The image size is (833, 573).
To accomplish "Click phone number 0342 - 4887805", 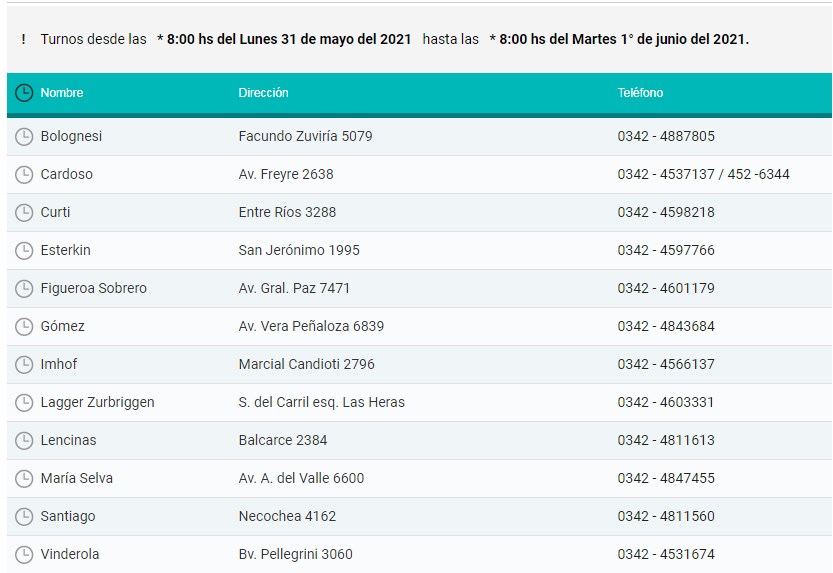I will pyautogui.click(x=666, y=136).
